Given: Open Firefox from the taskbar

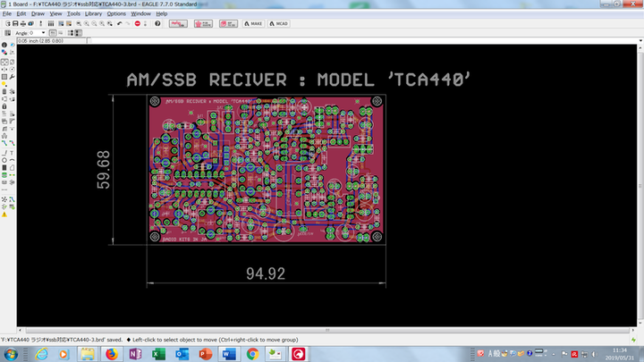Looking at the screenshot, I should pos(110,354).
